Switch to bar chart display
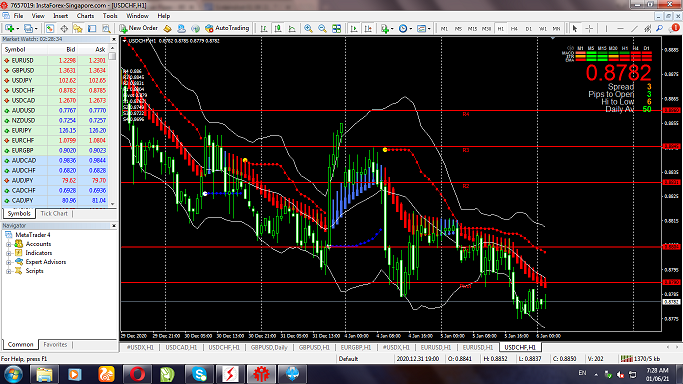The width and height of the screenshot is (683, 384). click(x=264, y=28)
